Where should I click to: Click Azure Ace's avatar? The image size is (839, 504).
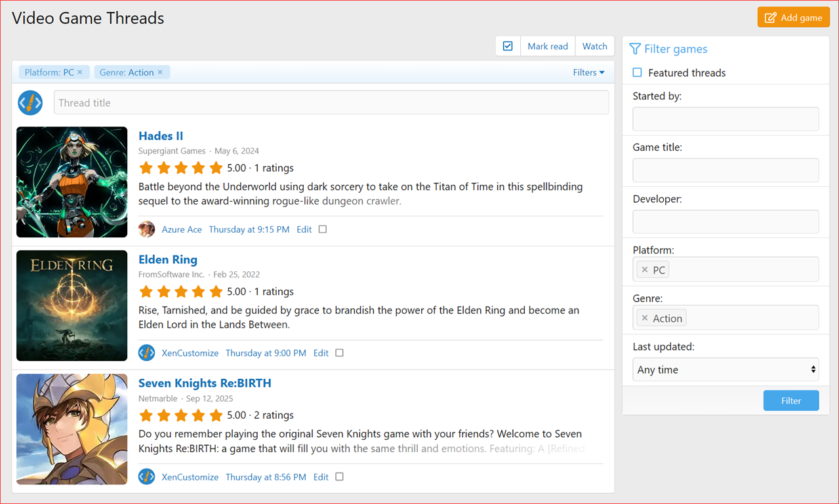pos(146,229)
